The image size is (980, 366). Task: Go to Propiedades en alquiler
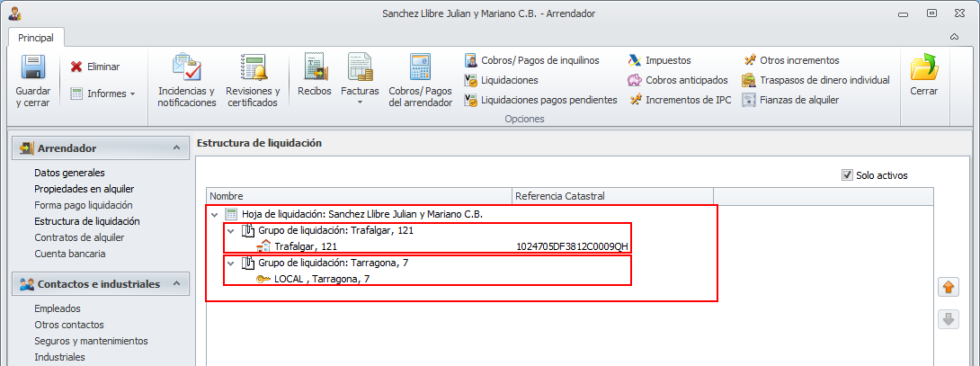[x=85, y=189]
